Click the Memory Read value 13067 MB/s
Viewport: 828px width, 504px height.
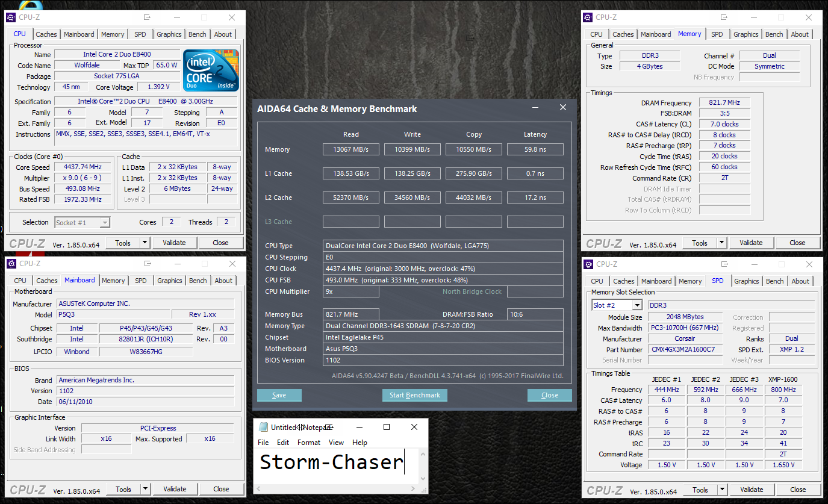351,149
